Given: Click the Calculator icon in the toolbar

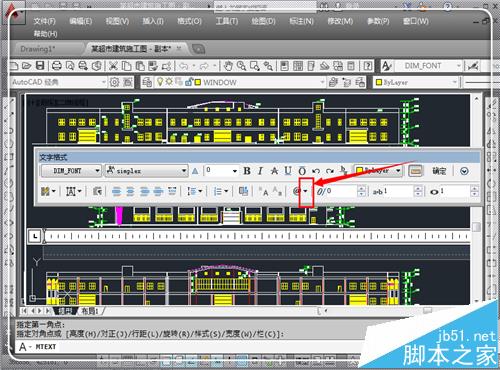Looking at the screenshot, I should 351,66.
